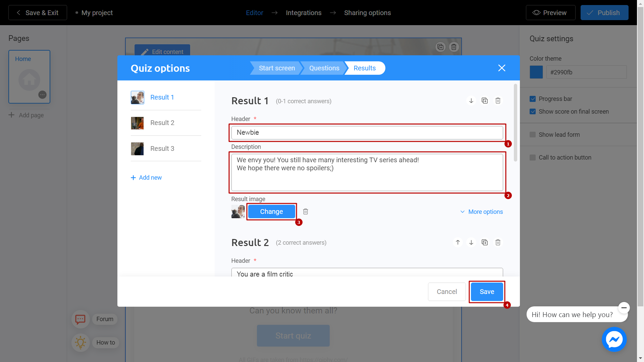This screenshot has width=644, height=362.
Task: Click the delete image trash icon
Action: point(305,211)
